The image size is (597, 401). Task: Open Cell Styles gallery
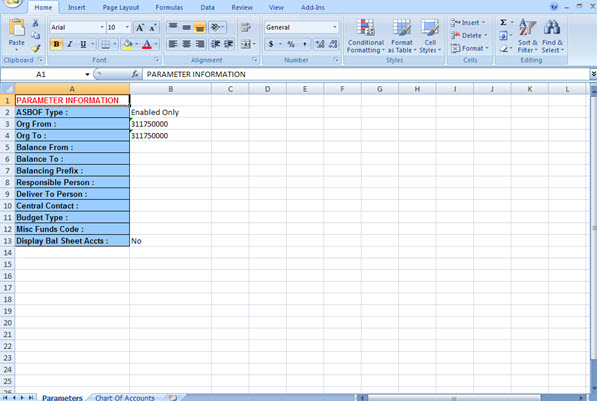pos(430,36)
